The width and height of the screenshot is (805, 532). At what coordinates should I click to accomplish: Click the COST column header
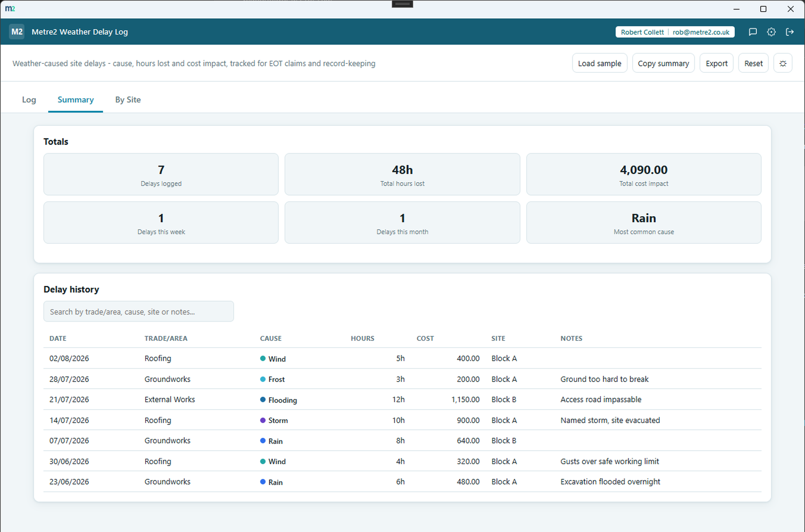[425, 339]
